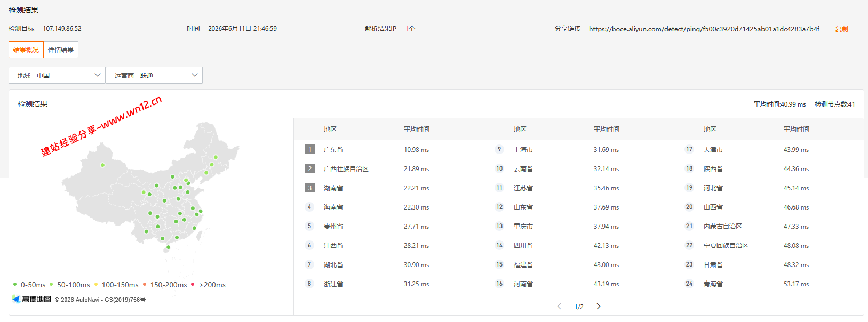Go to next page arrow

pyautogui.click(x=599, y=306)
